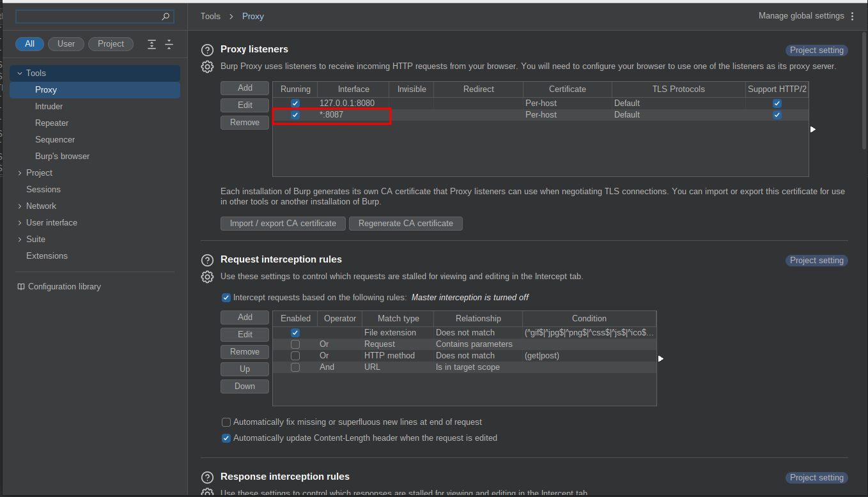Open Sessions settings
868x497 pixels.
pyautogui.click(x=43, y=190)
